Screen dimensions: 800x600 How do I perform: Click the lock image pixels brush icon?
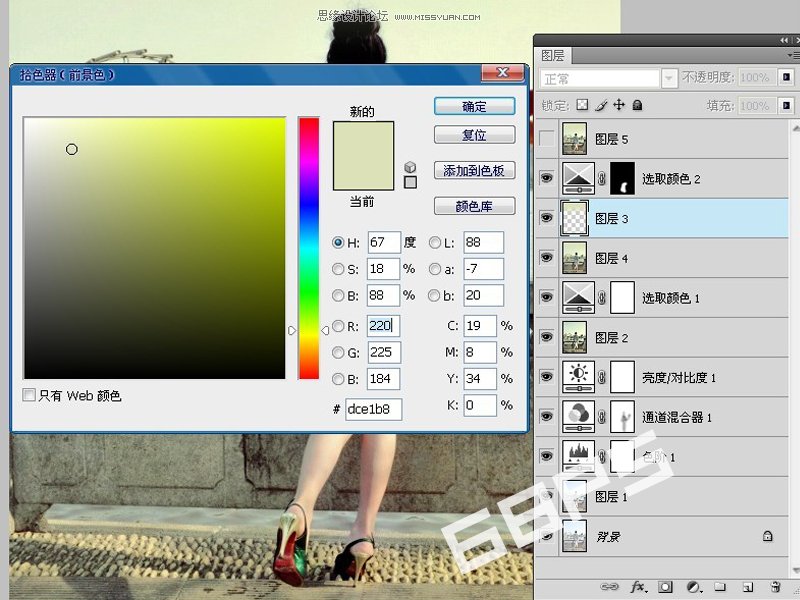pyautogui.click(x=601, y=105)
